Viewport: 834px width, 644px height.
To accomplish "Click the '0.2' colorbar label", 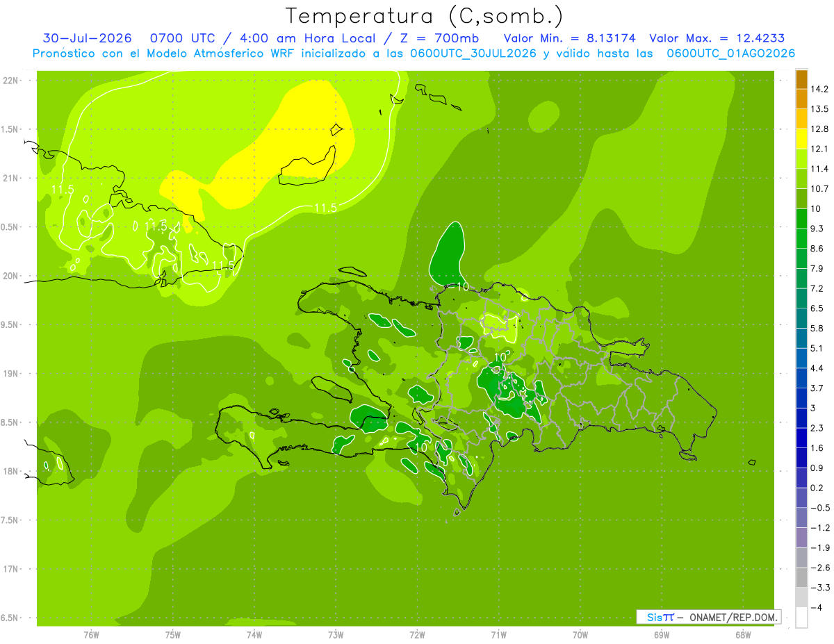I will click(x=817, y=488).
